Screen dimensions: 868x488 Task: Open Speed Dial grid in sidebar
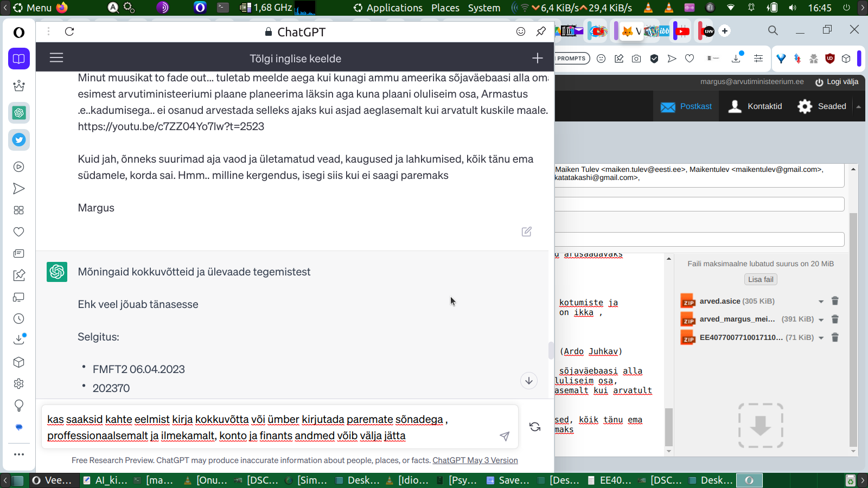(19, 210)
